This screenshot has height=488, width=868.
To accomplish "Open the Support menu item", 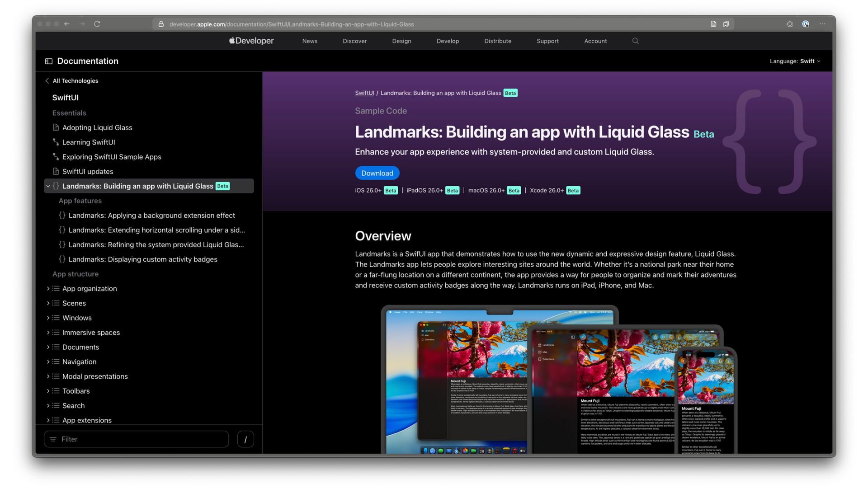I will (x=547, y=41).
